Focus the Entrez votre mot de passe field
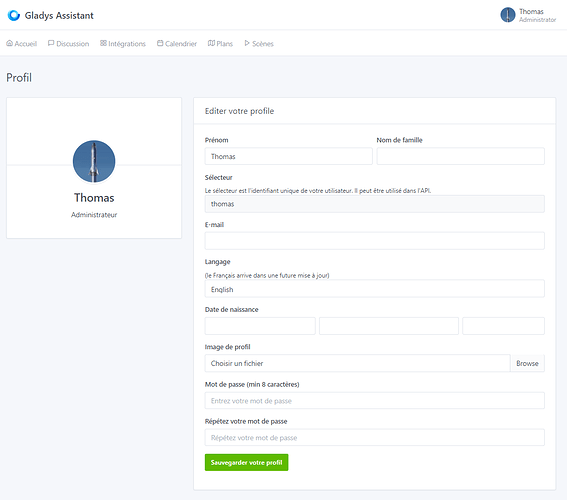Viewport: 567px width, 500px height. click(374, 401)
